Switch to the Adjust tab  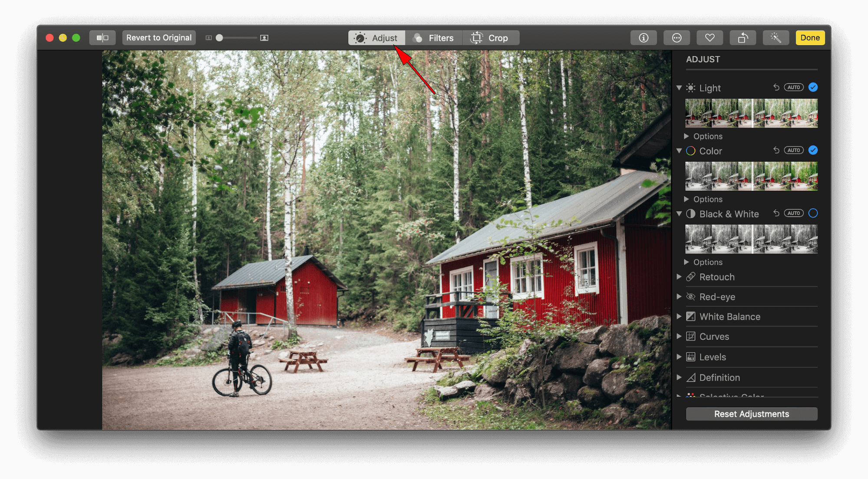click(376, 38)
